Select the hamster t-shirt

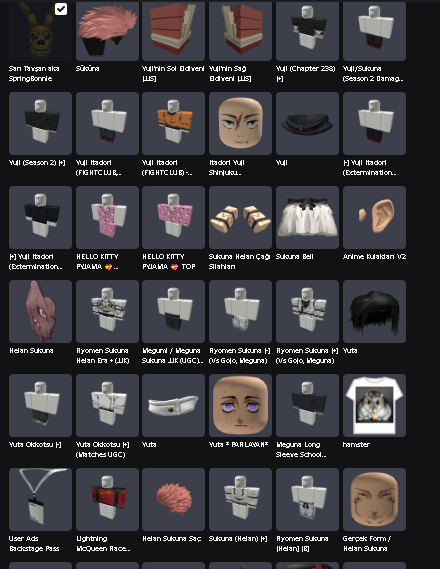(374, 405)
